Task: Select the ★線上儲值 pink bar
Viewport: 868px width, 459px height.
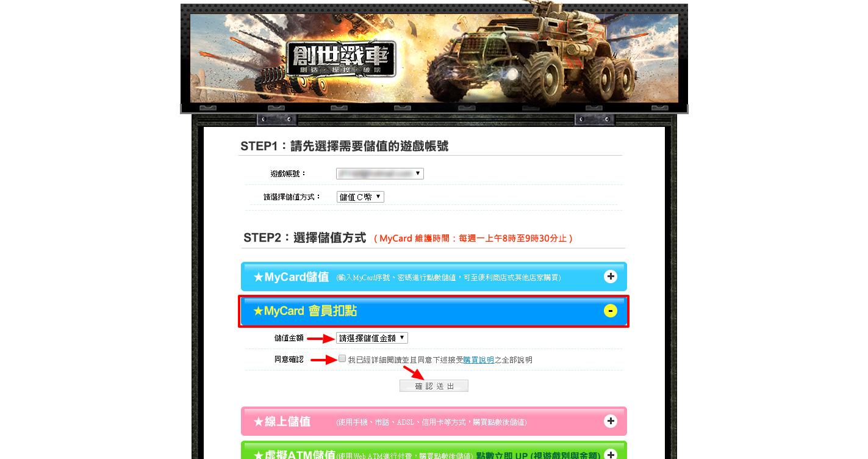Action: tap(434, 421)
